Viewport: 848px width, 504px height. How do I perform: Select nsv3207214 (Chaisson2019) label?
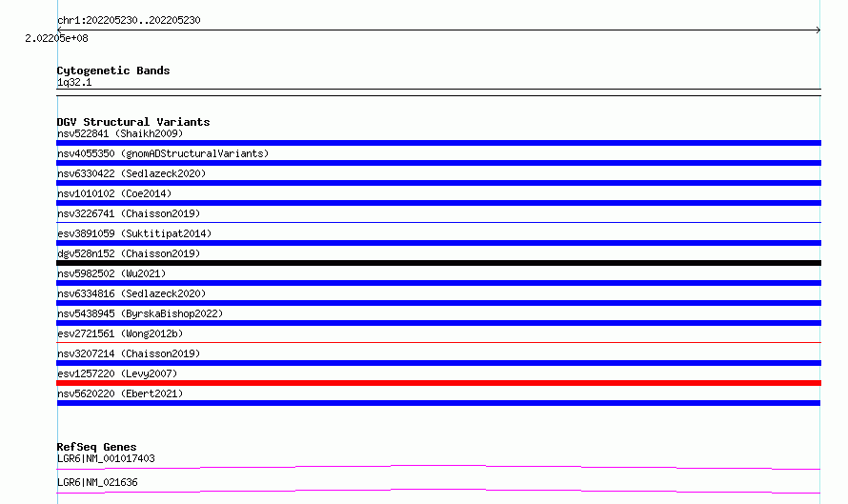click(129, 353)
